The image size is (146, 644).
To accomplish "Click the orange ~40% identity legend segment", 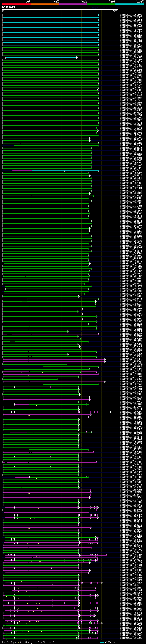I will tap(45, 4).
